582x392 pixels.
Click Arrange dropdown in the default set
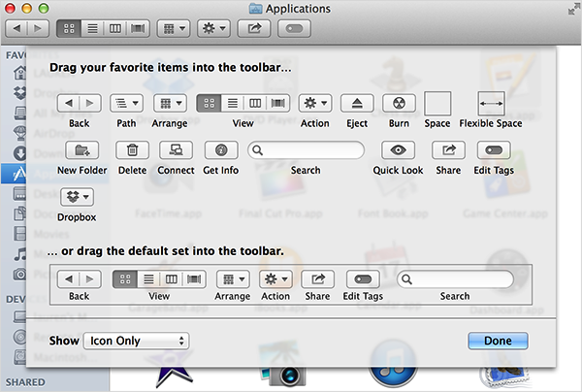233,279
